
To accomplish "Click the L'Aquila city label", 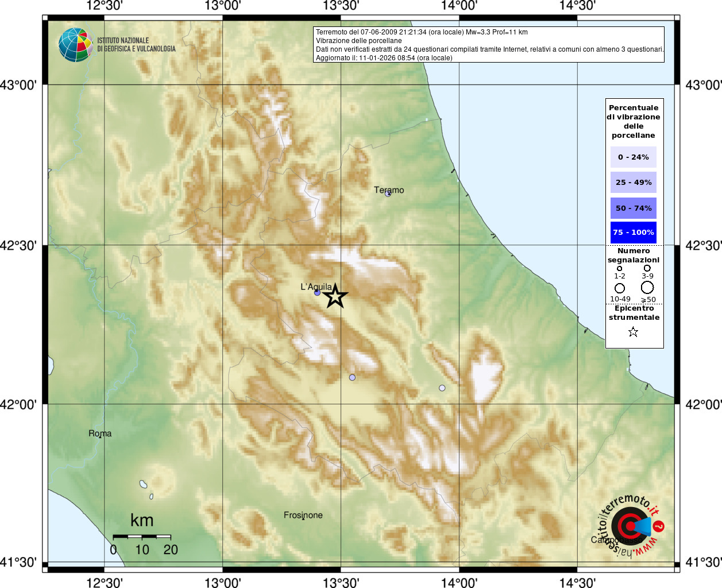I will tap(316, 287).
